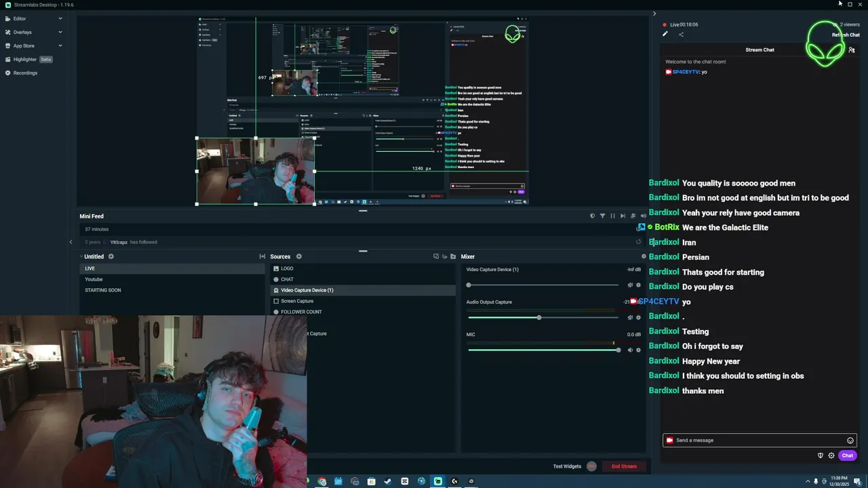This screenshot has height=488, width=868.
Task: Open scene transitions icon next to Untitled
Action: 262,257
